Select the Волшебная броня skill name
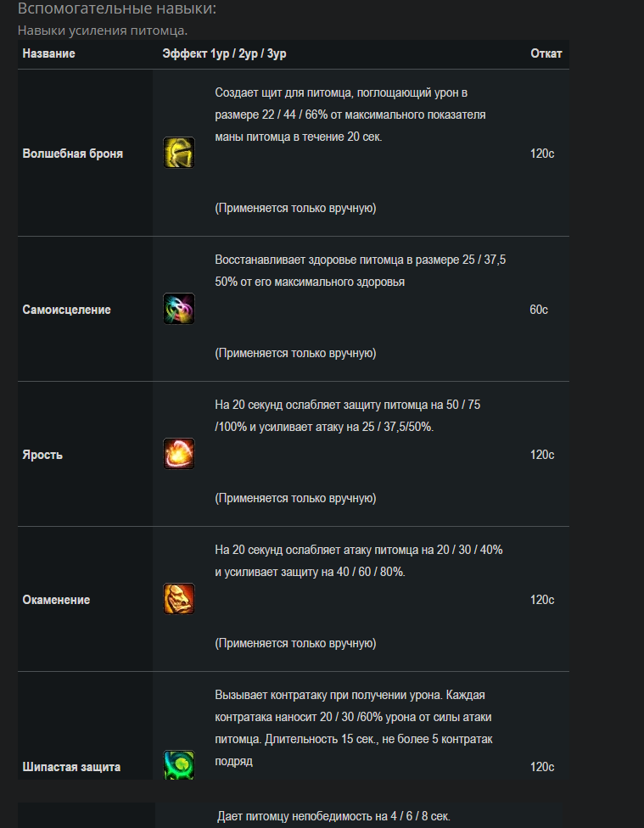Viewport: 644px width, 828px height. click(72, 154)
